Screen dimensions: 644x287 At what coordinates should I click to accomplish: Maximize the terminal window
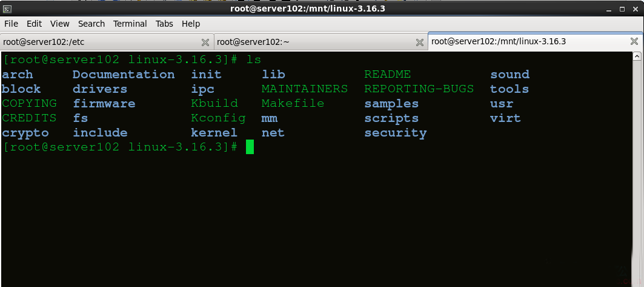622,8
